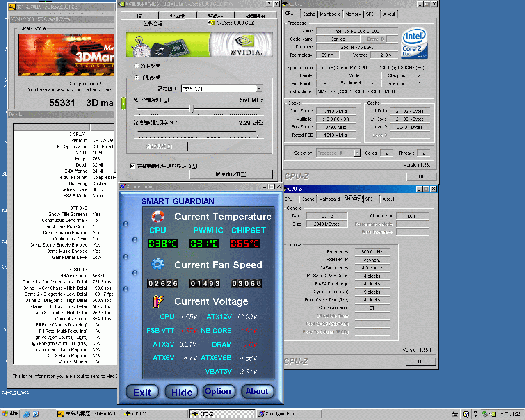
Task: Click the memory Frequency 600.0 MHz field
Action: point(372,252)
